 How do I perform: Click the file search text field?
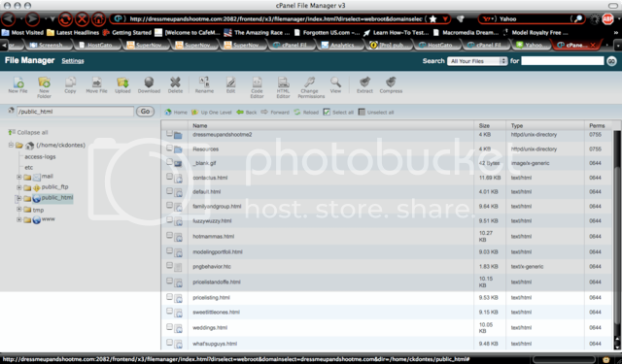tap(563, 60)
